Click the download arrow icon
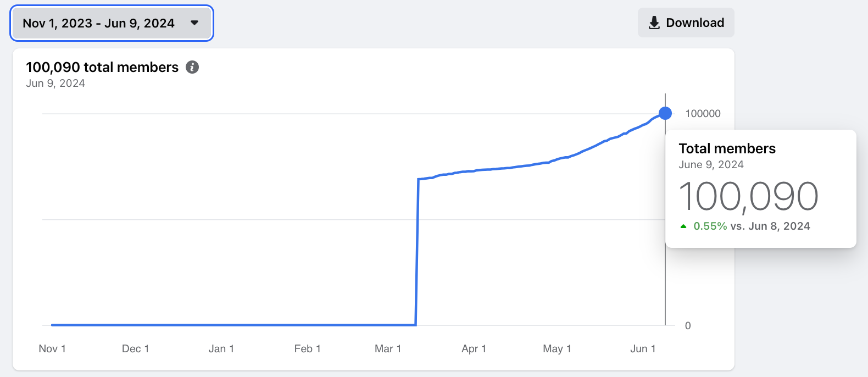This screenshot has height=377, width=868. click(x=654, y=23)
